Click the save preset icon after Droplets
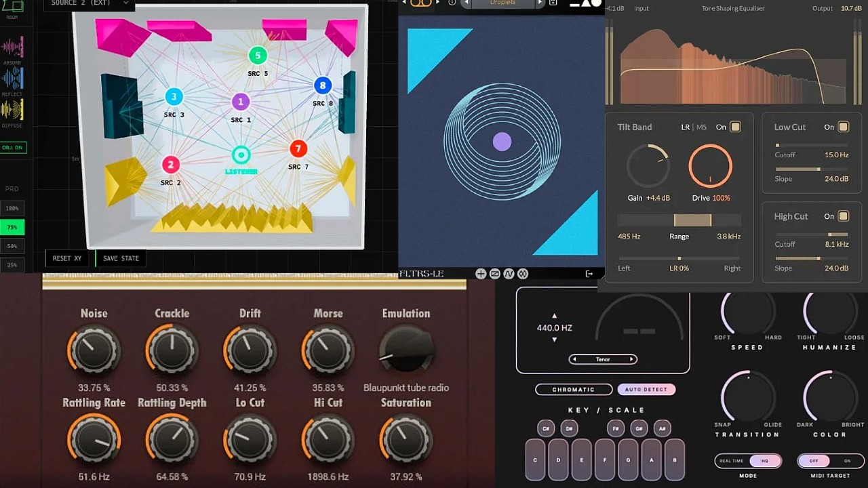 click(553, 3)
